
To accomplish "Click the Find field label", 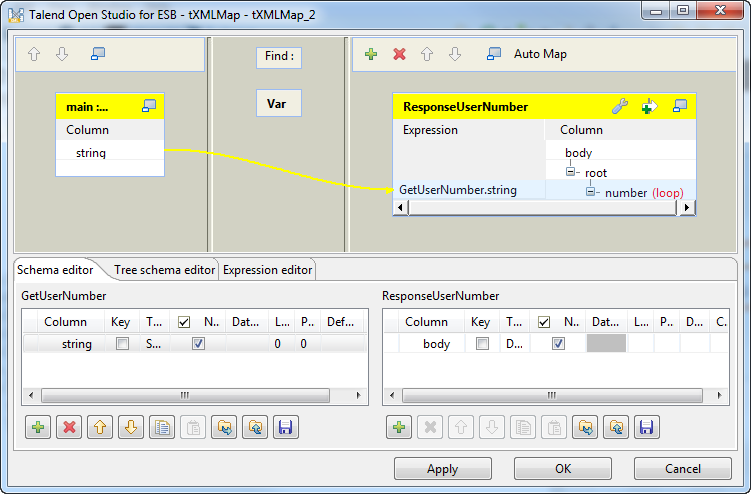I will pyautogui.click(x=279, y=57).
